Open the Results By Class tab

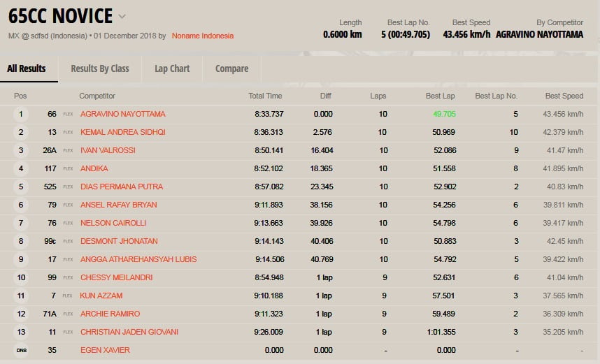pyautogui.click(x=100, y=68)
